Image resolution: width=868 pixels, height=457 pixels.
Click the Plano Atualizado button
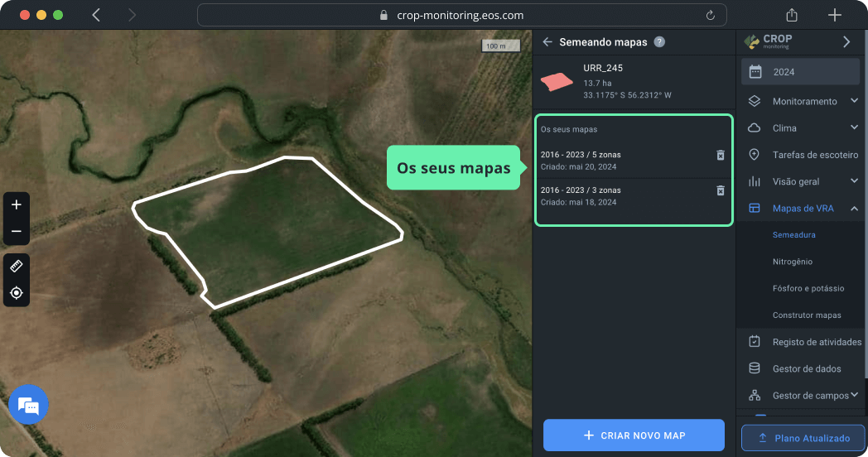[802, 438]
